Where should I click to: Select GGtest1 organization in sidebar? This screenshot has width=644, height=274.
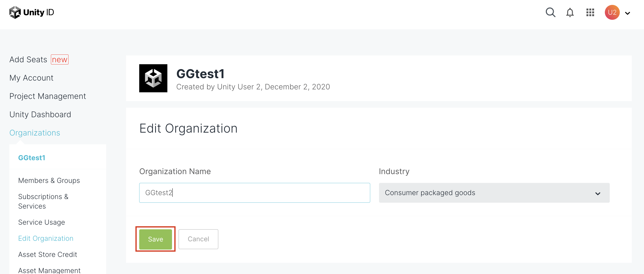[32, 158]
